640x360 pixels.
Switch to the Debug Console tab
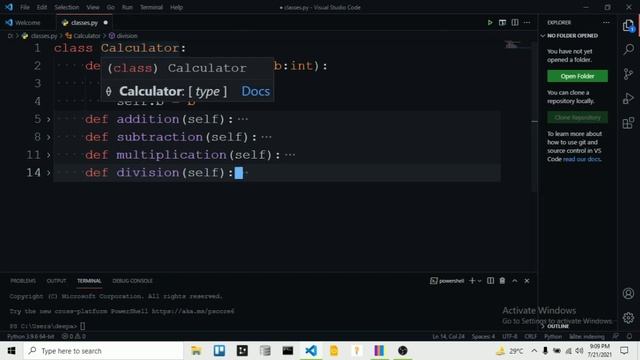(x=132, y=281)
